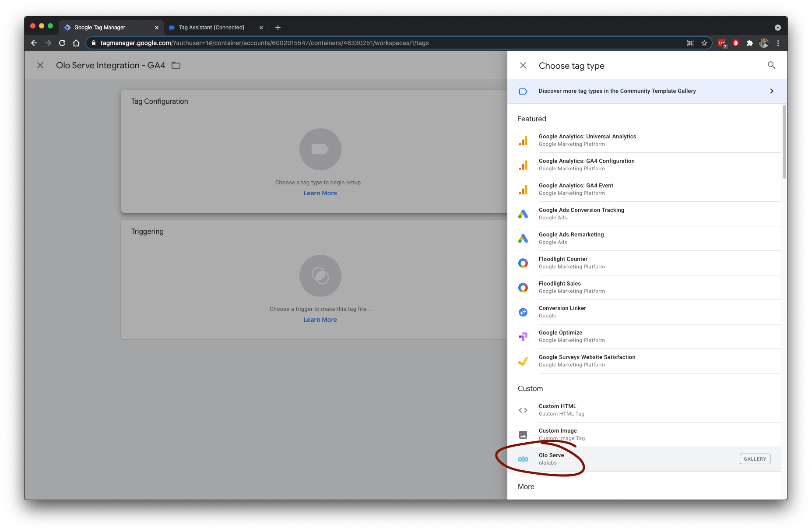
Task: Open the red calendar extension icon
Action: click(x=722, y=43)
